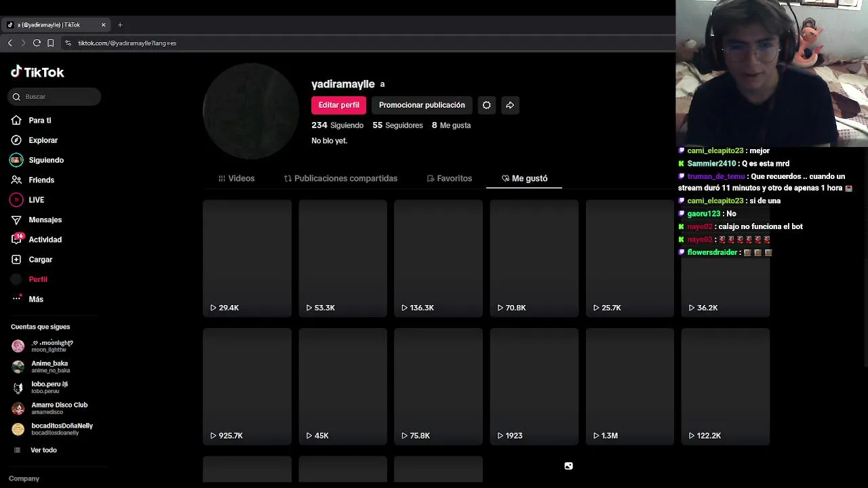Open the 234 Siguiendo list

click(x=337, y=125)
